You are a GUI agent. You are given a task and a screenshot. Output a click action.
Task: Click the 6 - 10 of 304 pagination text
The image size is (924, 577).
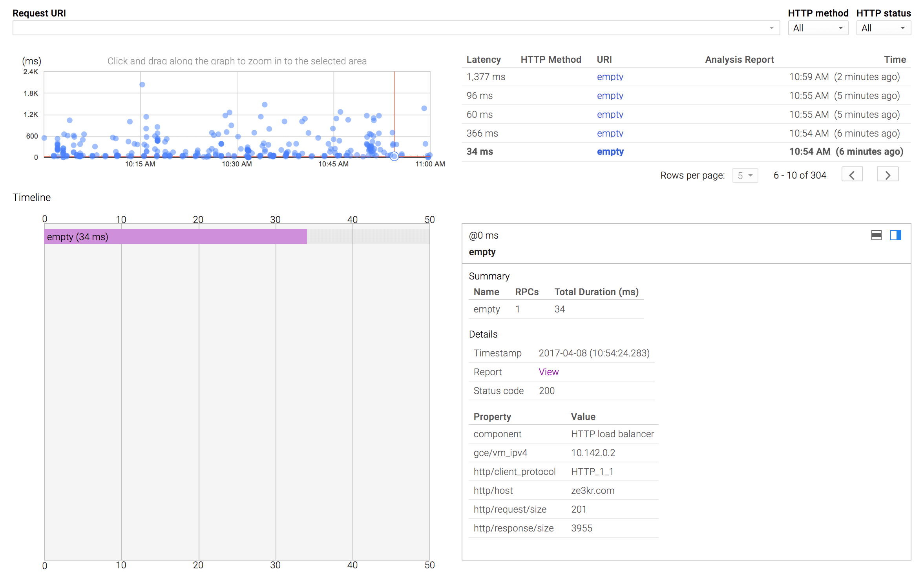point(800,175)
